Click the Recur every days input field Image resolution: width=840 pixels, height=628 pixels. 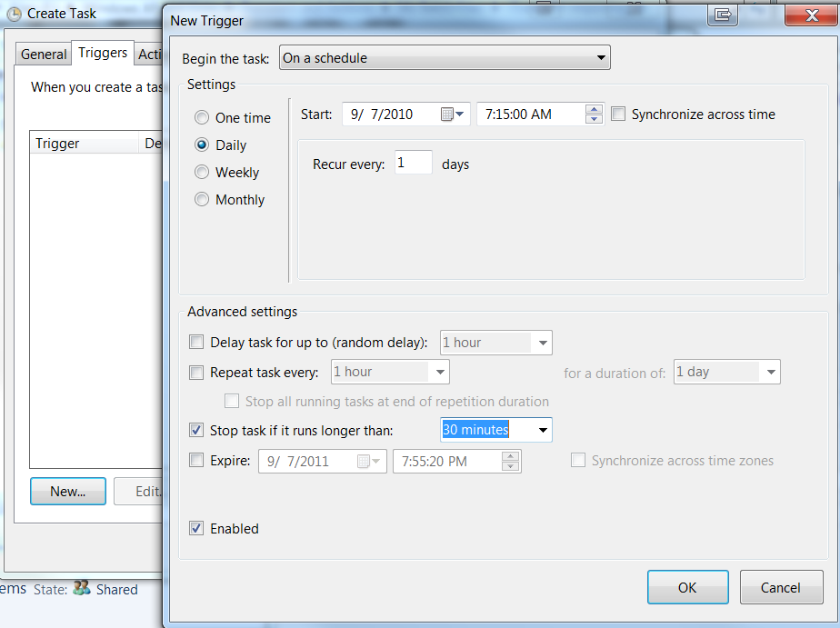[413, 164]
